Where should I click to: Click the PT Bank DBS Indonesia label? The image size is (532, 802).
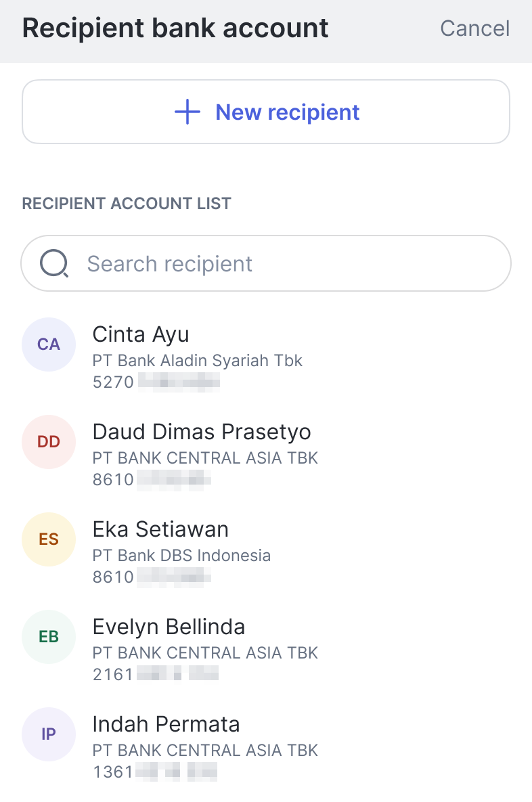pyautogui.click(x=181, y=556)
